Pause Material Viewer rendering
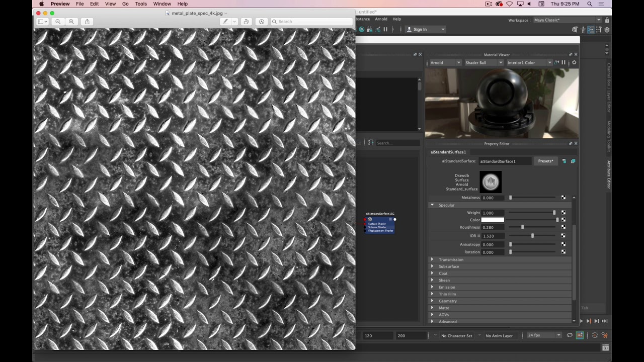This screenshot has height=362, width=644. [x=563, y=63]
